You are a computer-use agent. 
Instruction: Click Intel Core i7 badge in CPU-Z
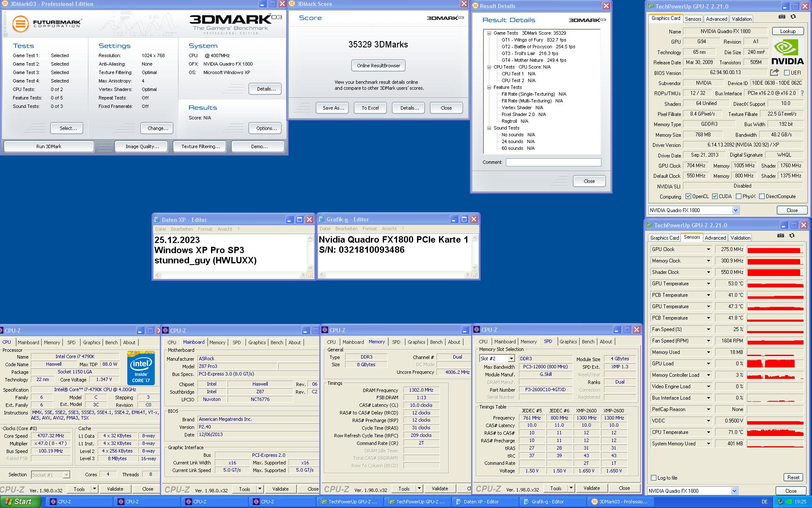point(141,367)
